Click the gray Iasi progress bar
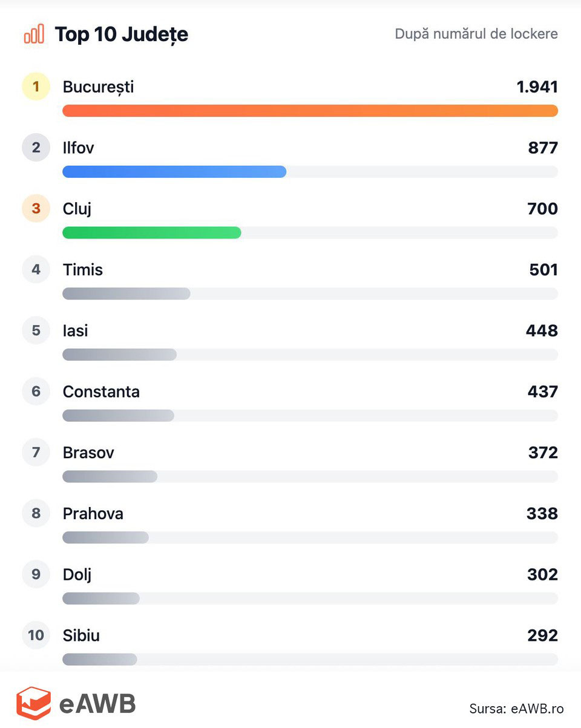Screen dimensions: 581x728 [x=119, y=355]
